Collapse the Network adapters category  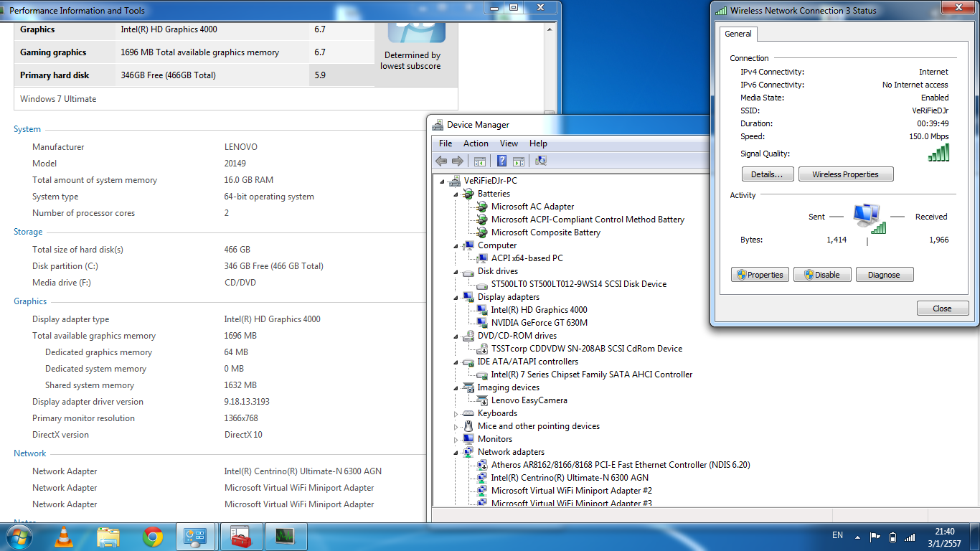coord(456,452)
